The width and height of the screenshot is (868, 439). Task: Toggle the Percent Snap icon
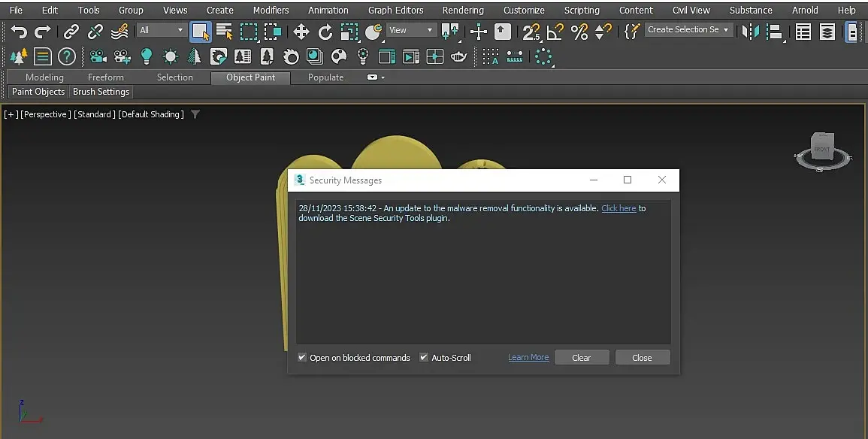click(579, 32)
